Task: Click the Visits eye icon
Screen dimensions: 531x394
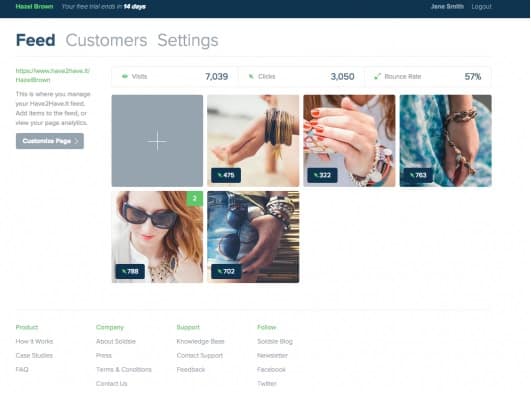Action: click(x=125, y=77)
